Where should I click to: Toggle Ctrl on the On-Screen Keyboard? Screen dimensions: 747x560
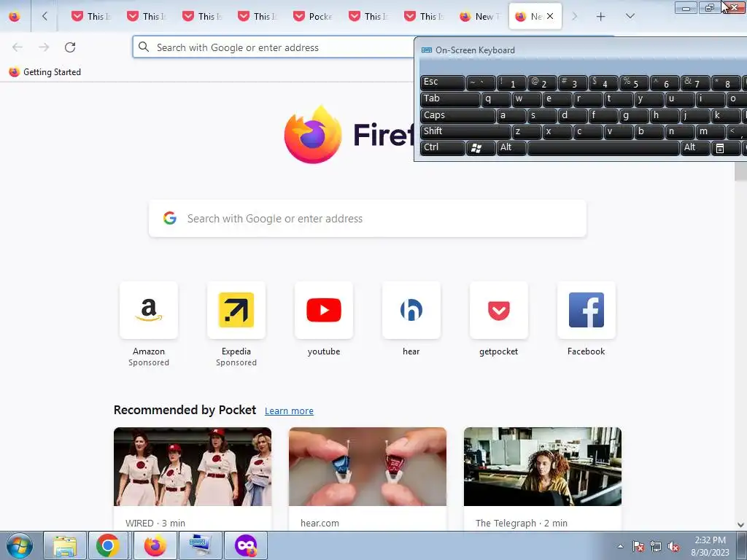pyautogui.click(x=443, y=148)
